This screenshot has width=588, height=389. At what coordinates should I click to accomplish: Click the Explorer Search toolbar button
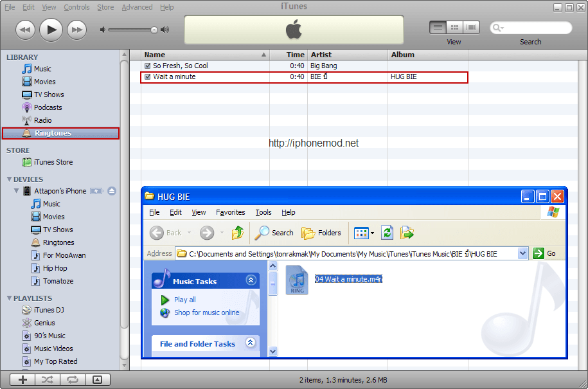coord(274,233)
